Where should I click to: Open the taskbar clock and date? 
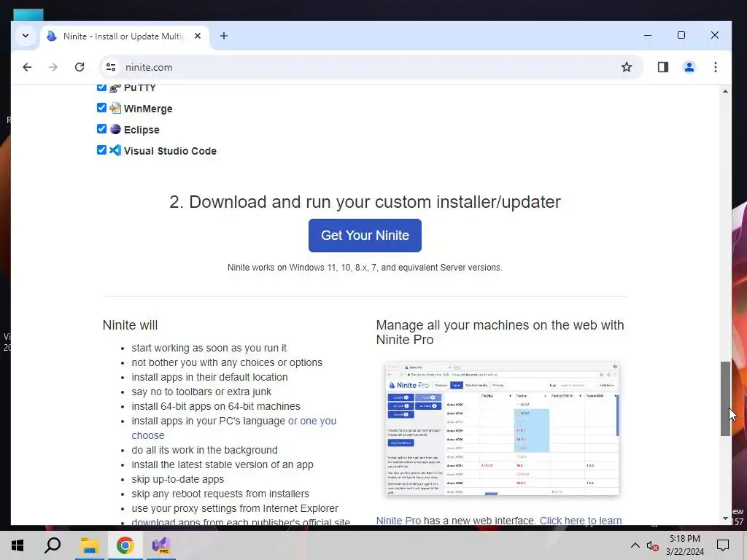pos(684,545)
